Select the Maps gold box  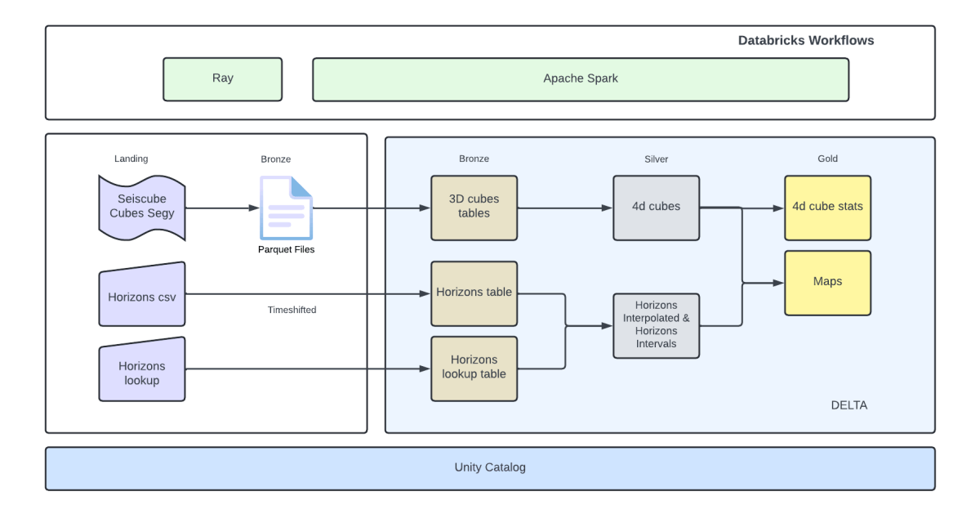click(x=827, y=283)
